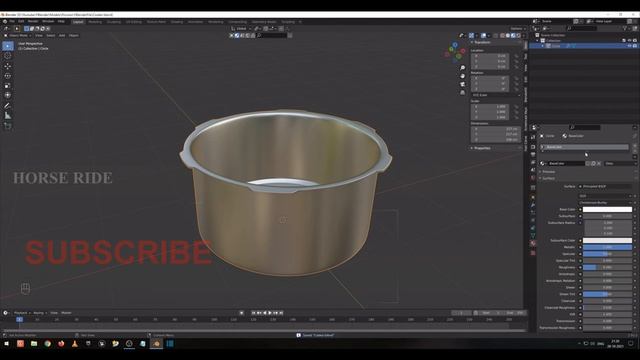Open the viewport View menu
This screenshot has height=360, width=640.
click(38, 36)
